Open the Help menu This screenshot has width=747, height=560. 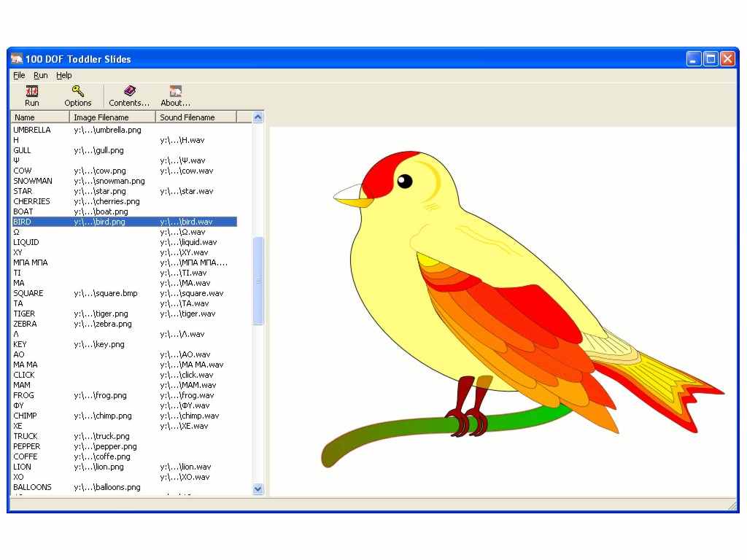[64, 75]
